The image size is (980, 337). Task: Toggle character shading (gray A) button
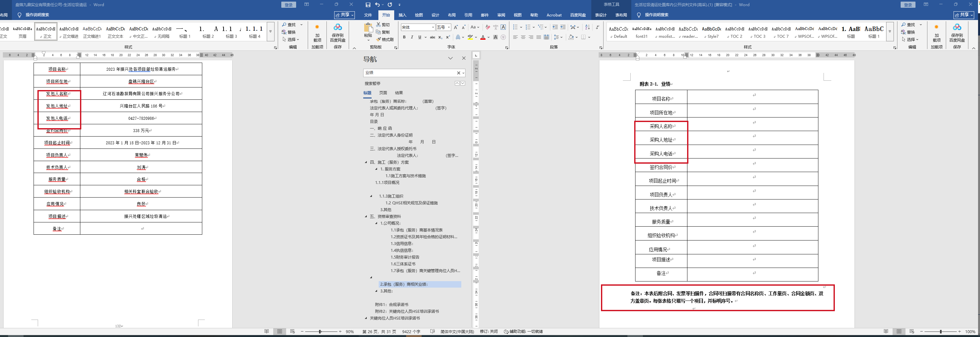pos(495,37)
